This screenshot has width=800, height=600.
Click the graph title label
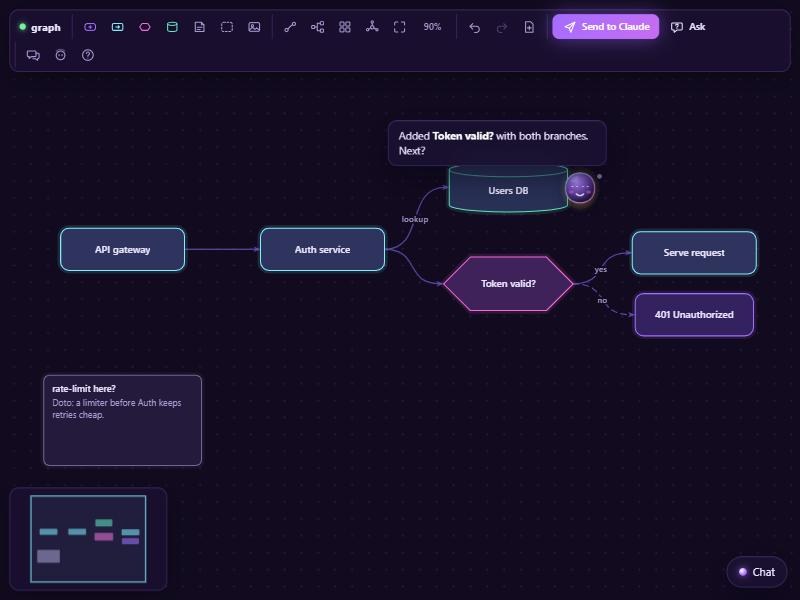click(45, 28)
